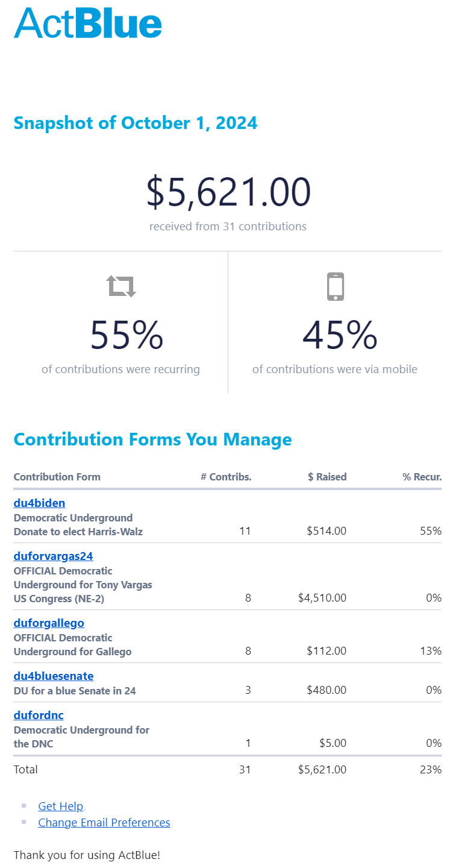Screen dimensions: 450x868
Task: Open the duforgallego form link
Action: click(x=49, y=623)
